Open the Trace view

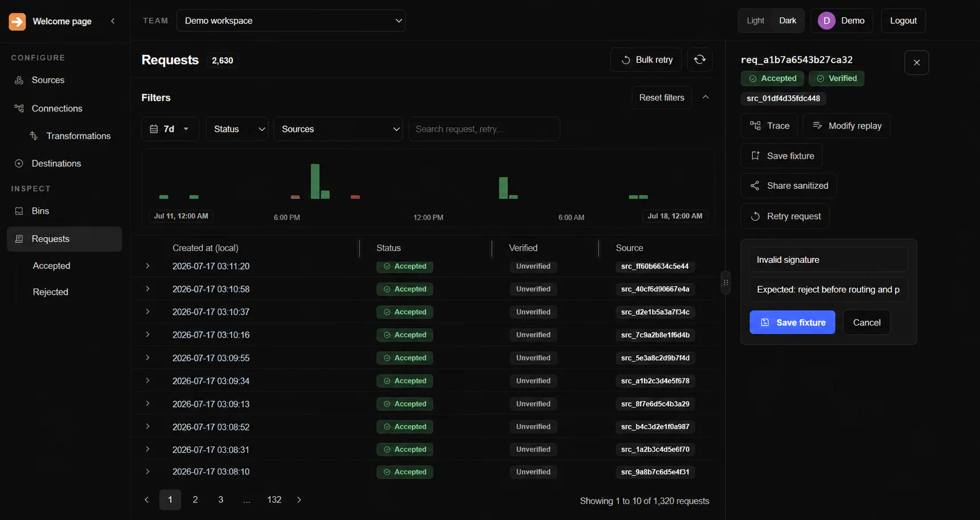769,126
